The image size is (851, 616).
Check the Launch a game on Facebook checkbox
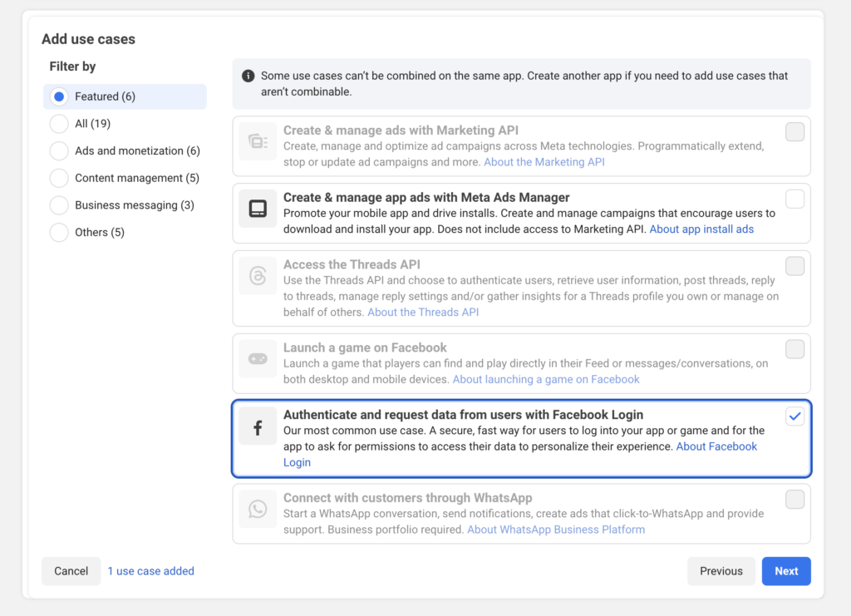coord(794,349)
